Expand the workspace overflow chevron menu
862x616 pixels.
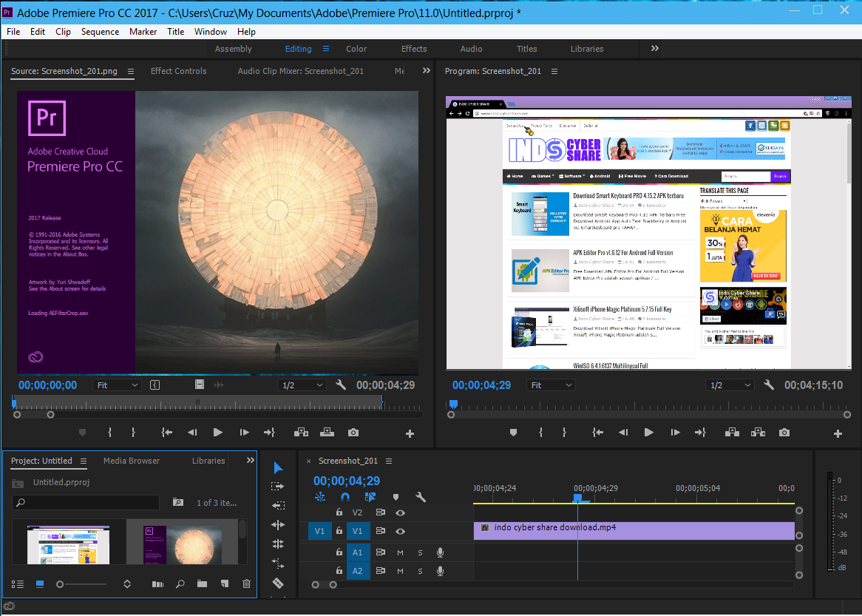click(x=654, y=49)
